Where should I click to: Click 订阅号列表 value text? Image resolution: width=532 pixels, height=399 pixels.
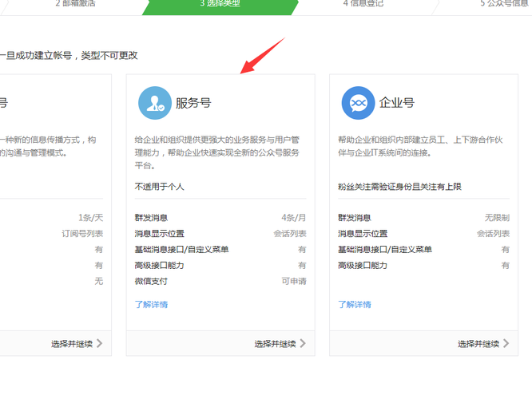pos(82,234)
